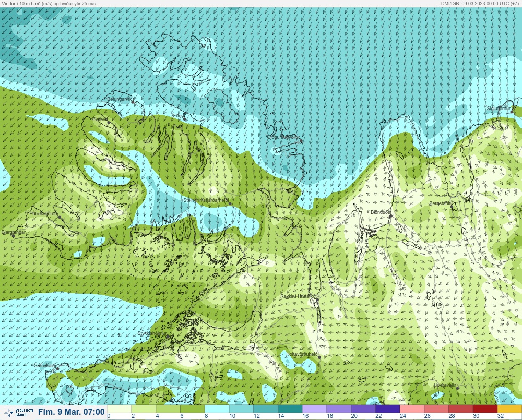This screenshot has width=522, height=420.
Task: Pick the 4–6 m/s green legend swatch
Action: click(x=168, y=409)
